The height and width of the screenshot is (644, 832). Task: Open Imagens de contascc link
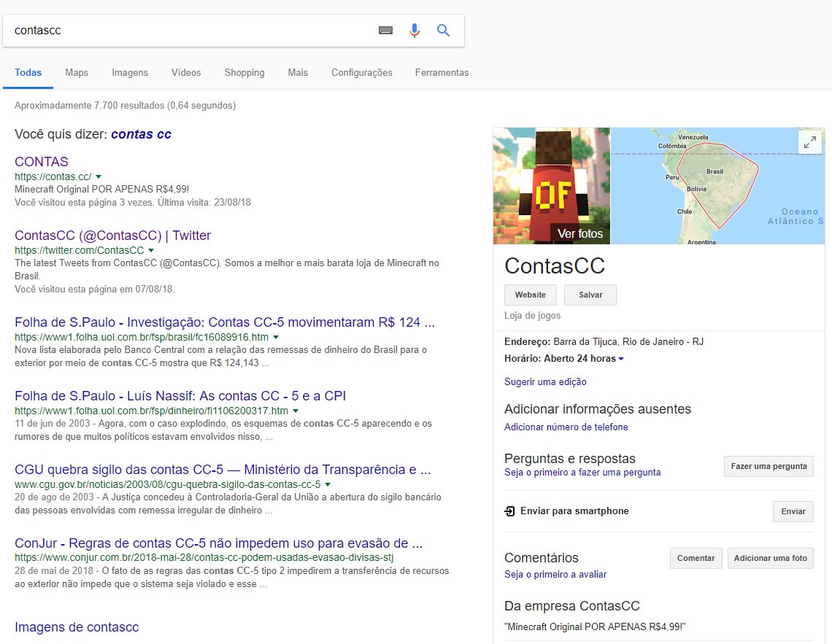(77, 627)
